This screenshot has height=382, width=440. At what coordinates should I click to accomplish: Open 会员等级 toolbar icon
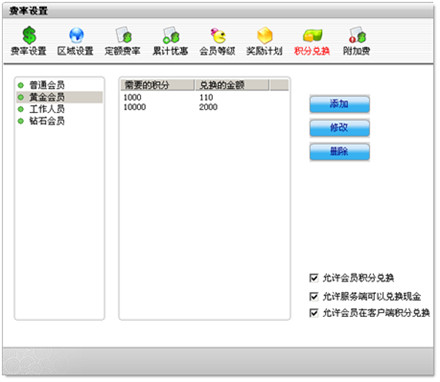pyautogui.click(x=218, y=35)
